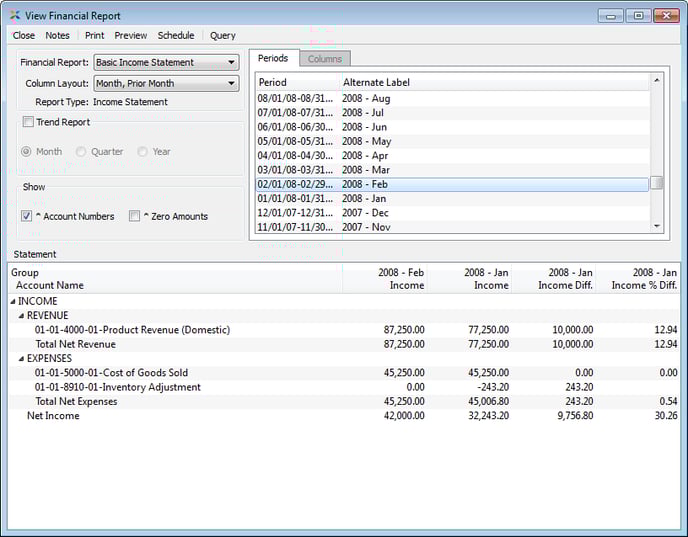
Task: Enable the Zero Amounts checkbox
Action: [134, 216]
